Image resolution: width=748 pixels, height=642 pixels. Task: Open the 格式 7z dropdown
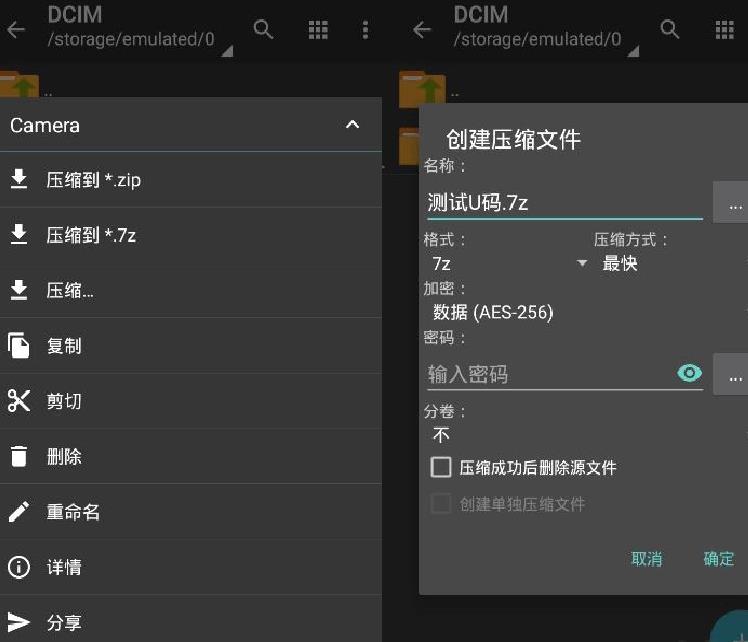click(508, 263)
